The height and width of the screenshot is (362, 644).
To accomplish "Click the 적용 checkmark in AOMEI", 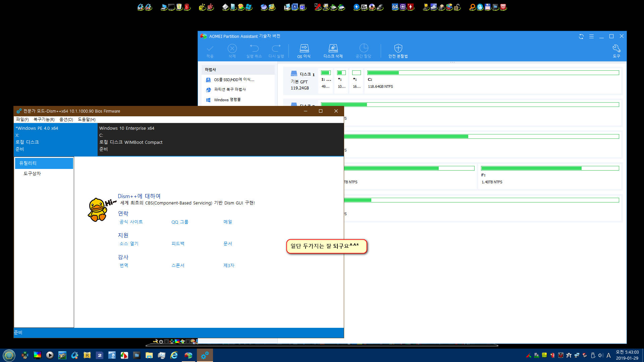I will (x=210, y=51).
